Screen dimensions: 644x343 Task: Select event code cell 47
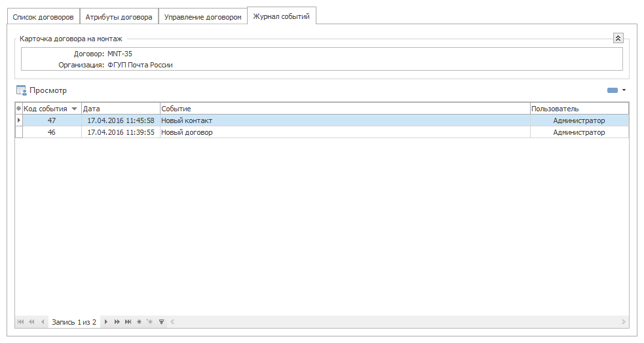pos(52,120)
